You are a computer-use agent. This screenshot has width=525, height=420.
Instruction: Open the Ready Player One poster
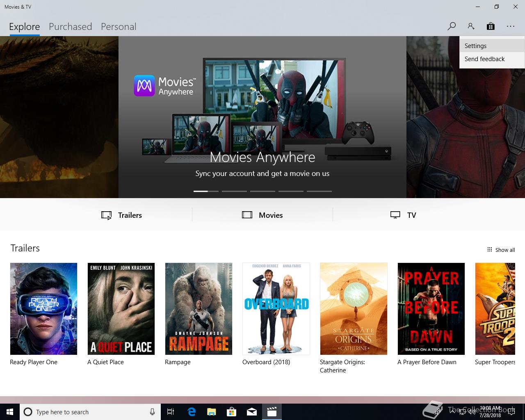43,309
